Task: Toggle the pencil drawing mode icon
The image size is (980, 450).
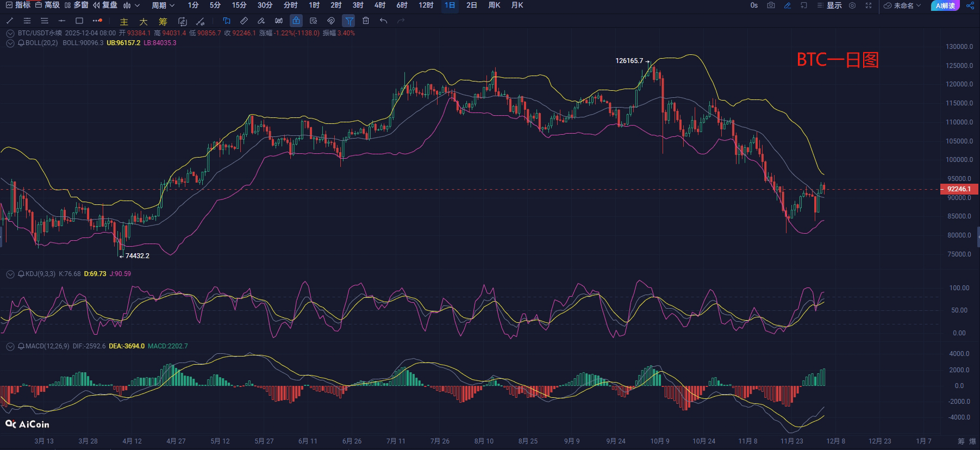Action: click(x=787, y=5)
